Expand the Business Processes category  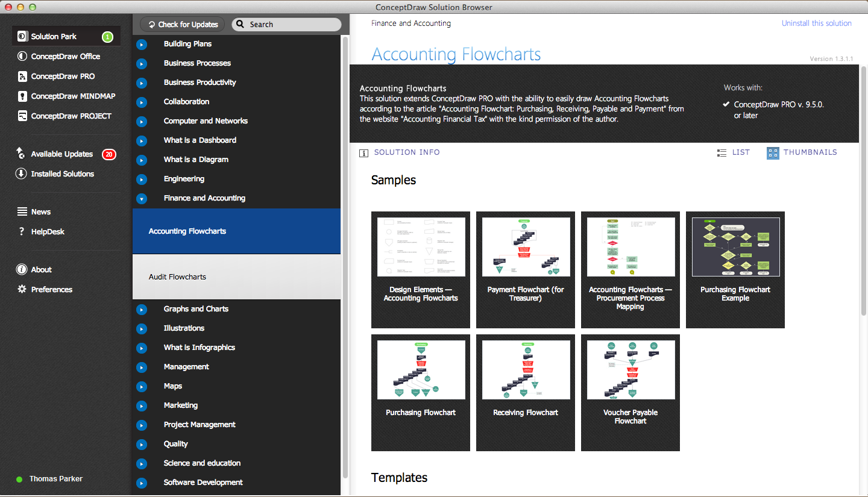click(x=142, y=64)
